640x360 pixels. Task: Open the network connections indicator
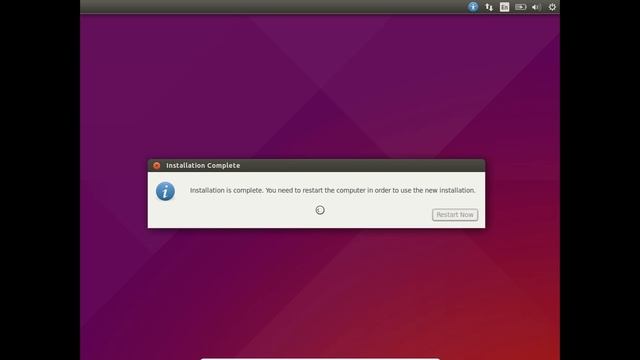pyautogui.click(x=489, y=7)
